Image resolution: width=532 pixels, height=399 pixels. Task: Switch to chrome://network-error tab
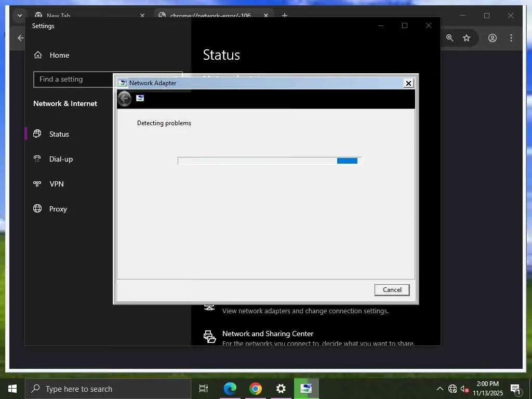click(x=210, y=15)
